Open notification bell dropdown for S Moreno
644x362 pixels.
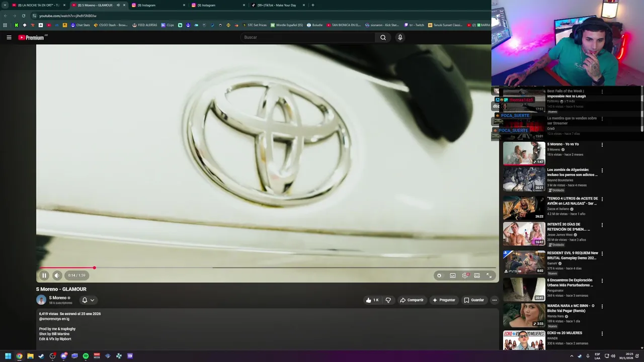[x=88, y=300]
